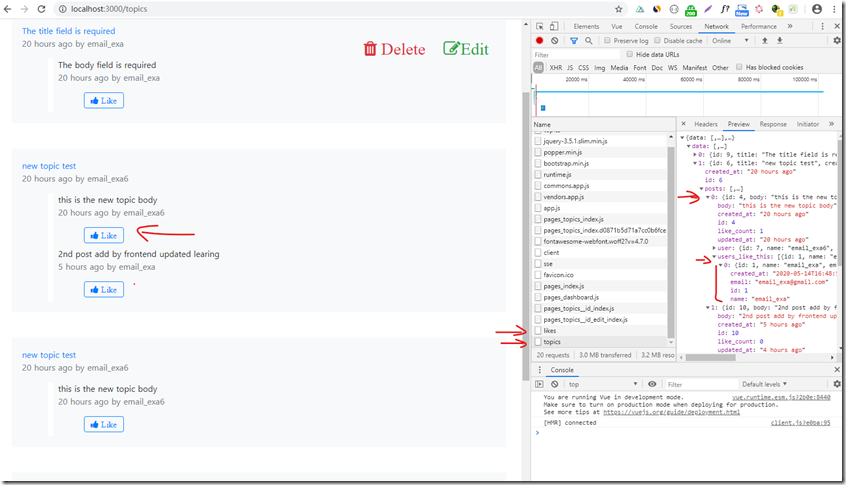The height and width of the screenshot is (485, 846).
Task: Enable Disable cache checkbox
Action: point(657,40)
